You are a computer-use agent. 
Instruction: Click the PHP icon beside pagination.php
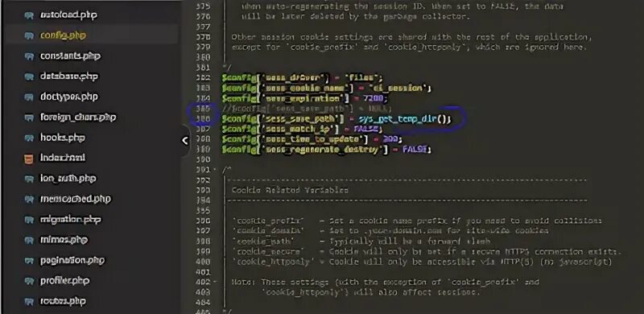click(x=29, y=261)
